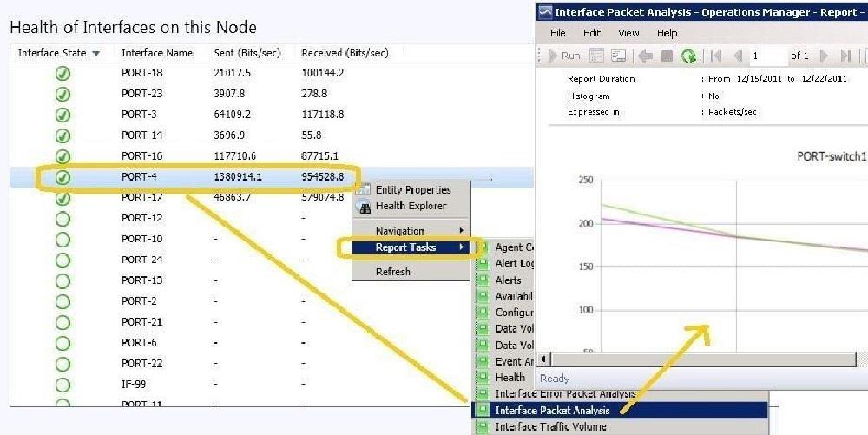The image size is (868, 435).
Task: Click the Entity Properties icon
Action: pos(365,190)
